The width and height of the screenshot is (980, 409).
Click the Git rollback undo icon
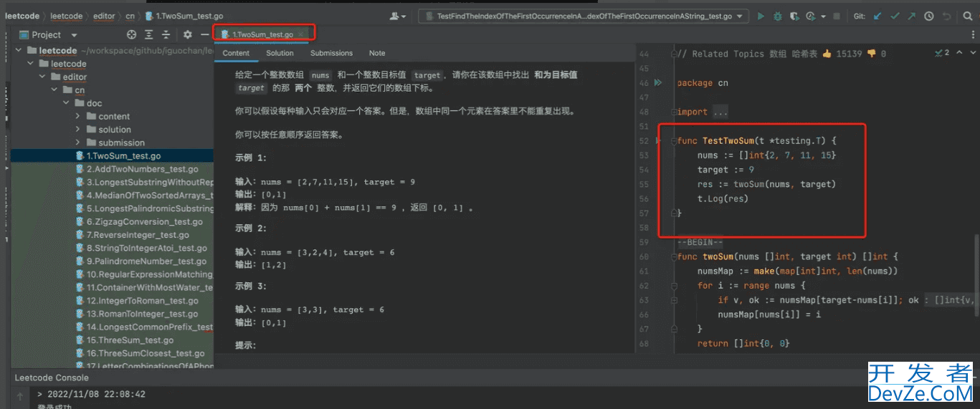coord(947,16)
